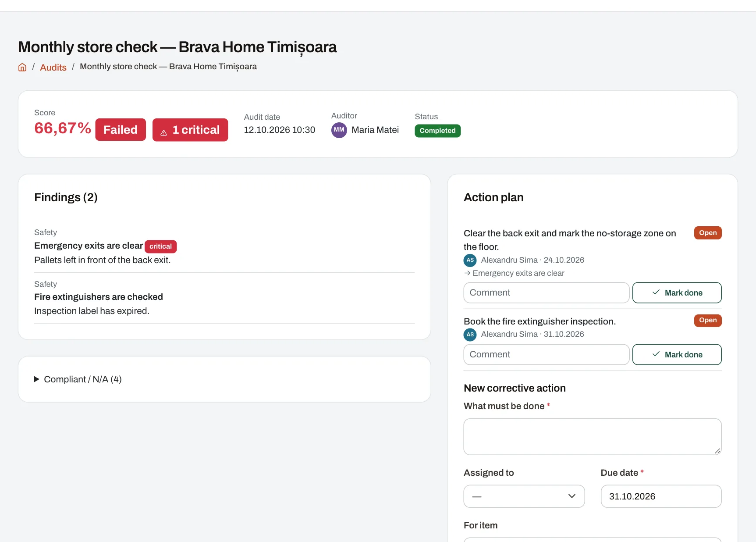Click the chevron in Assigned to select
The image size is (756, 542).
(x=571, y=496)
